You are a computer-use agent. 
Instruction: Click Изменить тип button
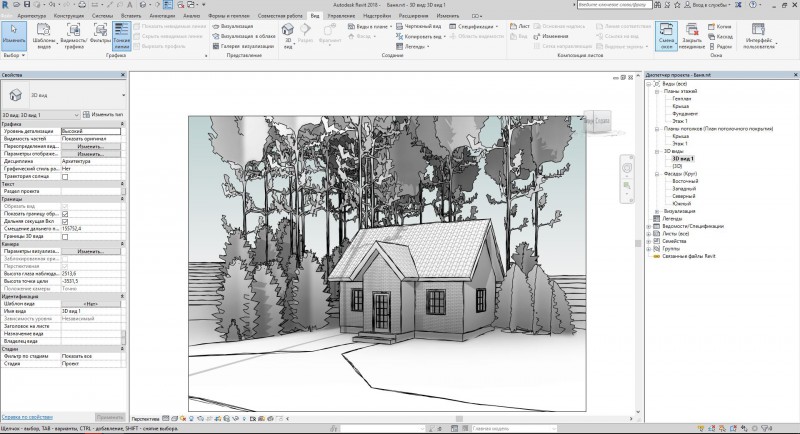coord(103,115)
